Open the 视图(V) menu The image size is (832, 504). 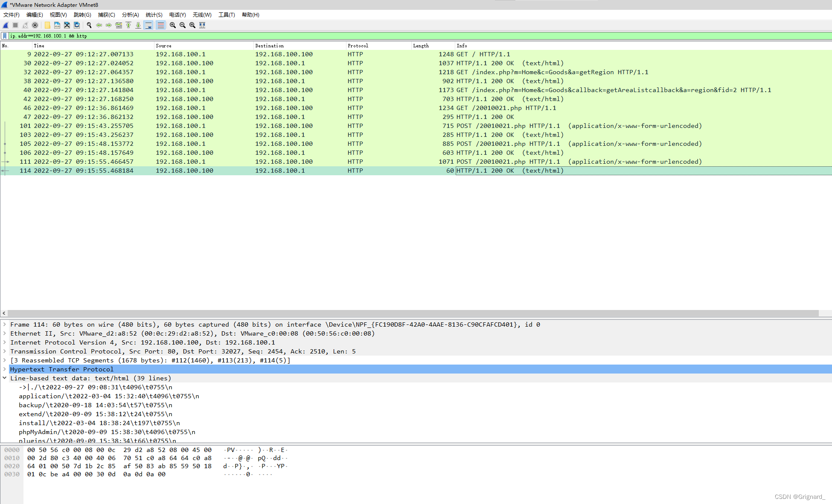tap(58, 15)
